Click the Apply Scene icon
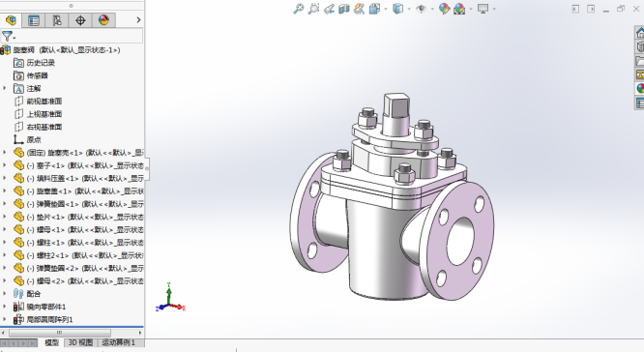 (x=459, y=9)
